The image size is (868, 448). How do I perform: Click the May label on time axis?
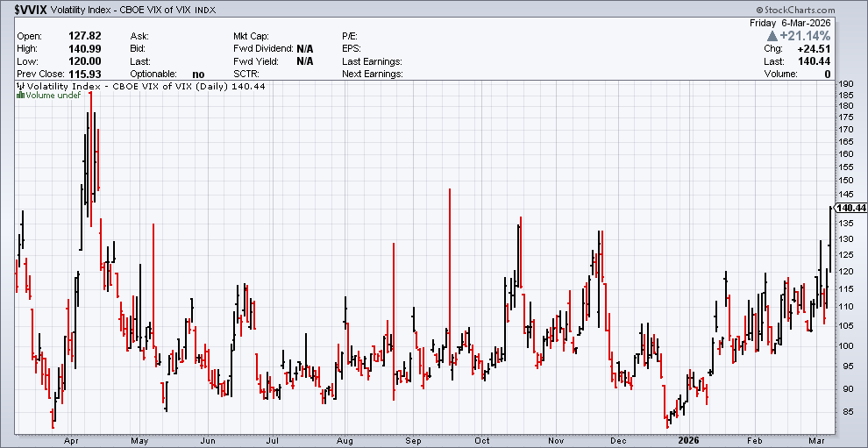point(140,441)
